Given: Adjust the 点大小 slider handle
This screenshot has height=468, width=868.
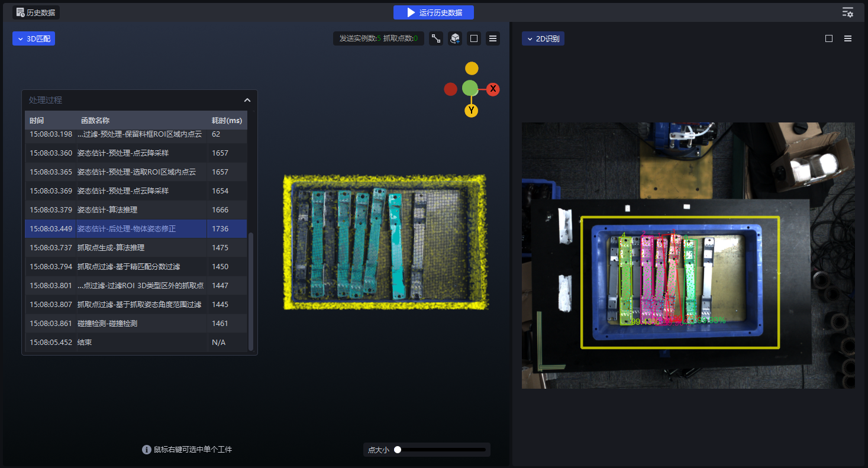Looking at the screenshot, I should [398, 450].
